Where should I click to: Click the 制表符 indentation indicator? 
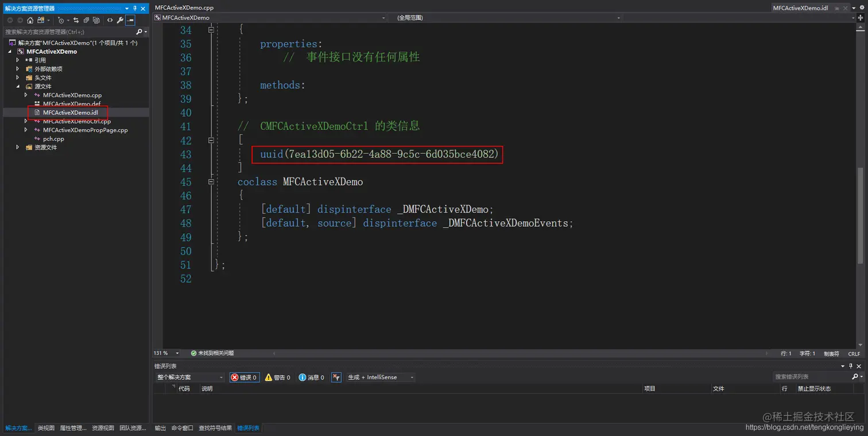point(831,354)
